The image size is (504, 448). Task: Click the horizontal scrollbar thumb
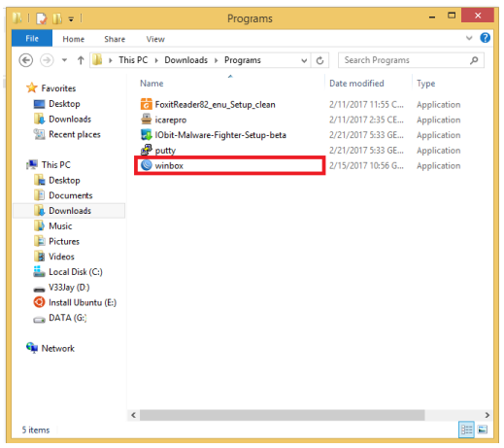[282, 415]
